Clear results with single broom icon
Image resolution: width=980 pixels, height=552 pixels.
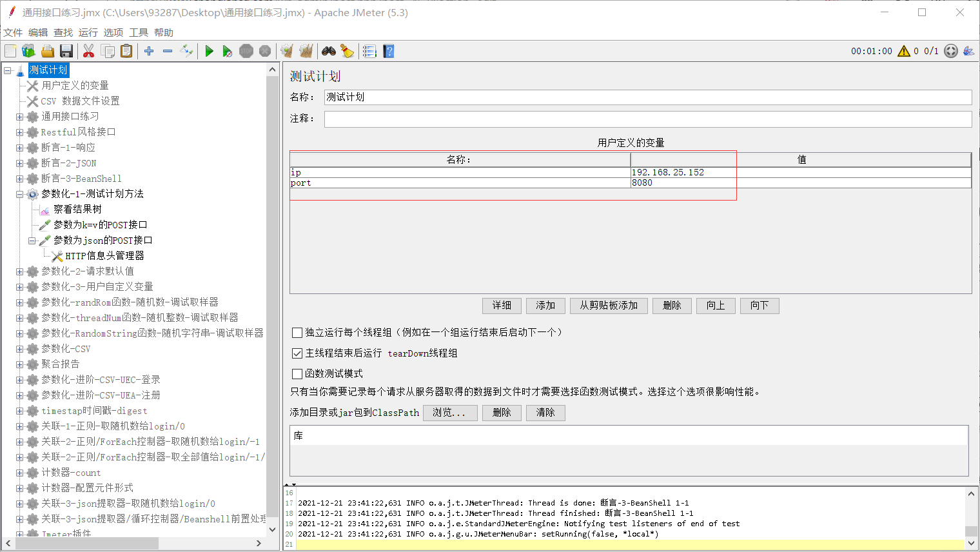[x=288, y=51]
